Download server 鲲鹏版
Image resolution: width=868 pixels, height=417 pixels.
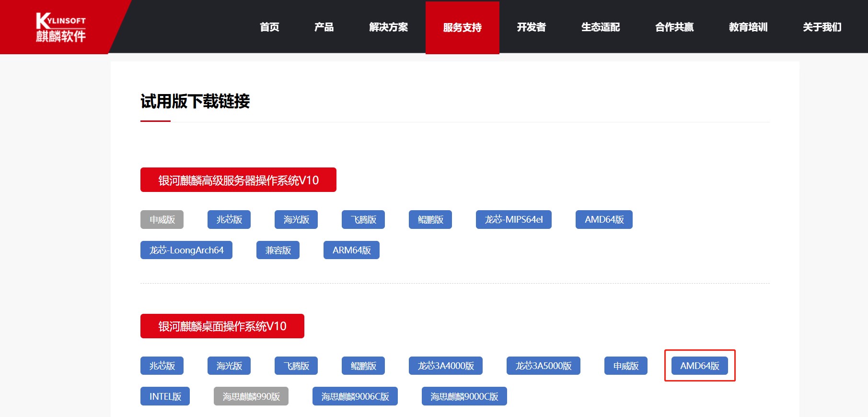click(x=430, y=219)
